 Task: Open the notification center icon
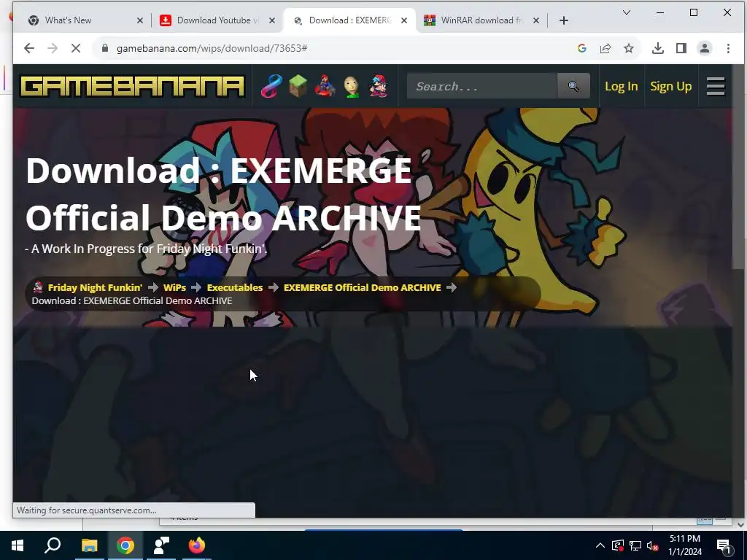pyautogui.click(x=724, y=546)
